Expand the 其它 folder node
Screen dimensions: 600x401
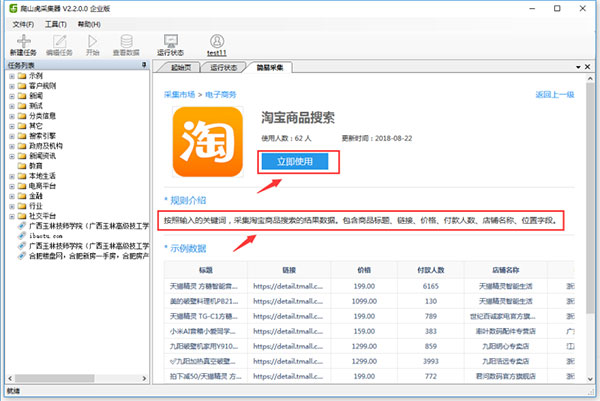pyautogui.click(x=12, y=126)
